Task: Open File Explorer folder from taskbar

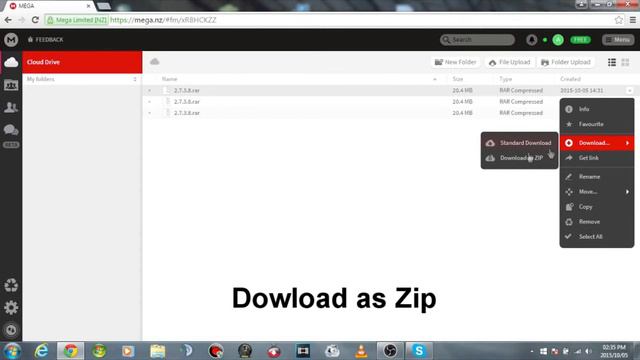Action: (x=157, y=351)
